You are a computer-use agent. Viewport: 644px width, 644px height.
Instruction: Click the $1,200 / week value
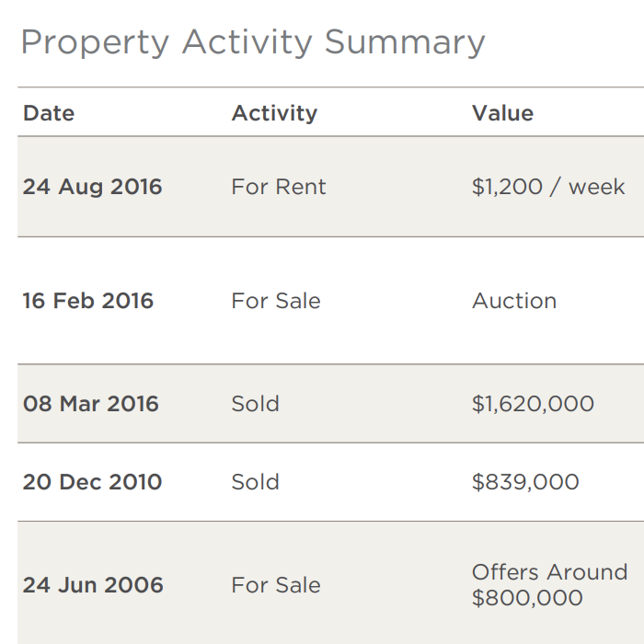click(548, 187)
